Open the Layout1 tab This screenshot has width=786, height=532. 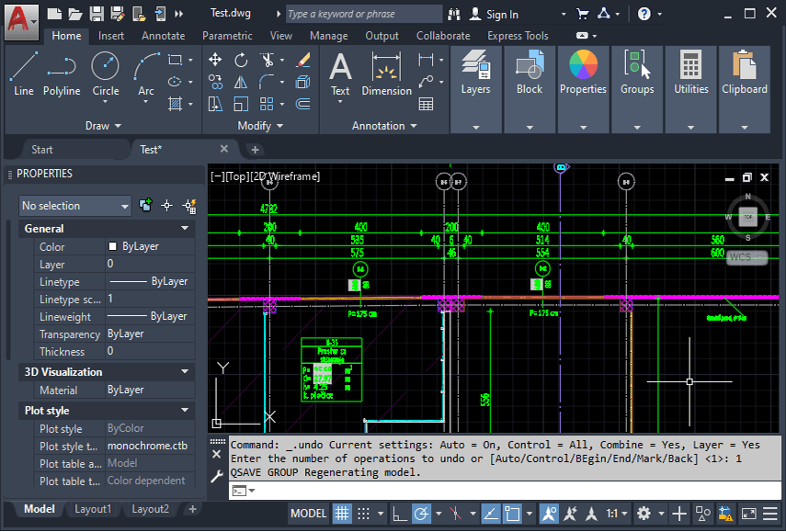pyautogui.click(x=93, y=508)
